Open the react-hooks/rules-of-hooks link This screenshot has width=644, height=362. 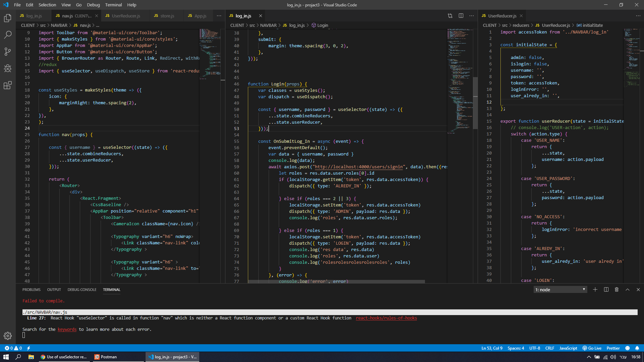click(386, 318)
